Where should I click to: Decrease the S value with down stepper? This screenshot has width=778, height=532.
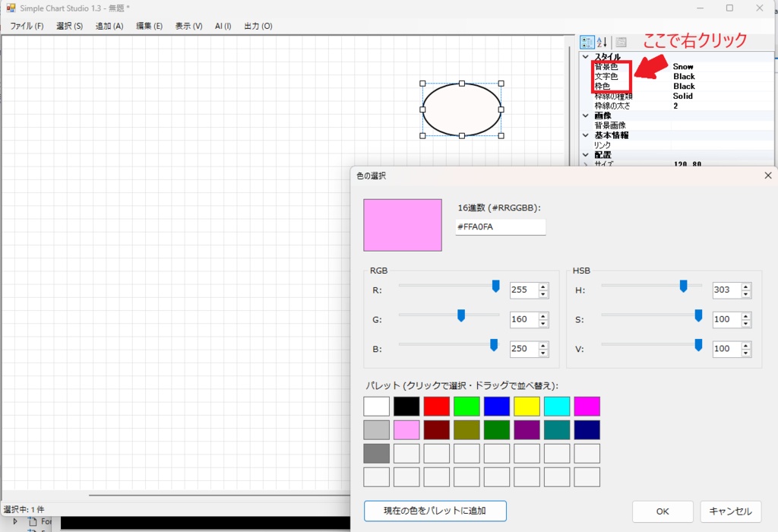746,323
